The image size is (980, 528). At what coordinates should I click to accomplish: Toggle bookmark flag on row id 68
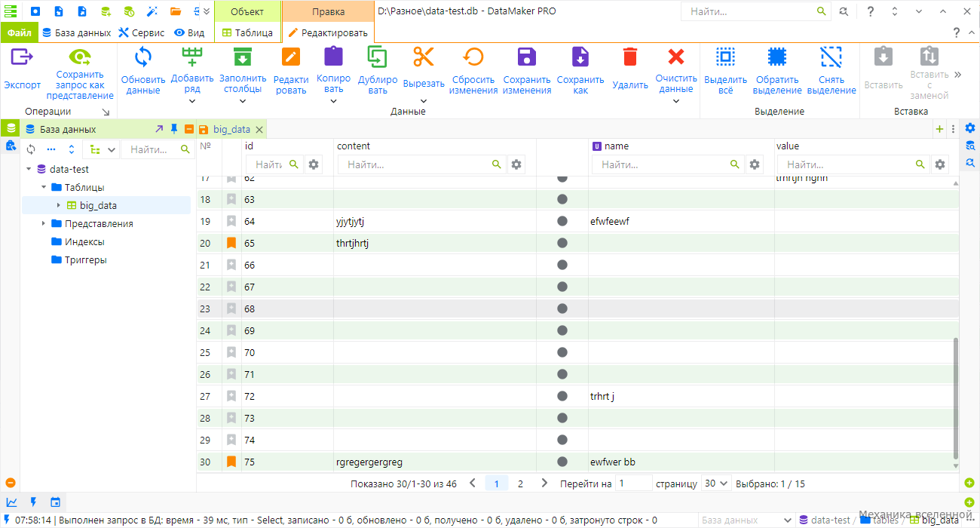pyautogui.click(x=231, y=309)
